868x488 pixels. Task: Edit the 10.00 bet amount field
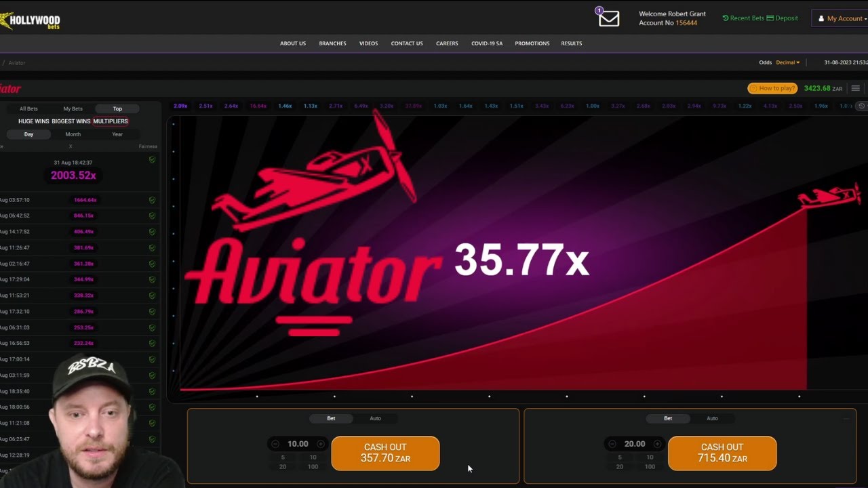[x=298, y=444]
